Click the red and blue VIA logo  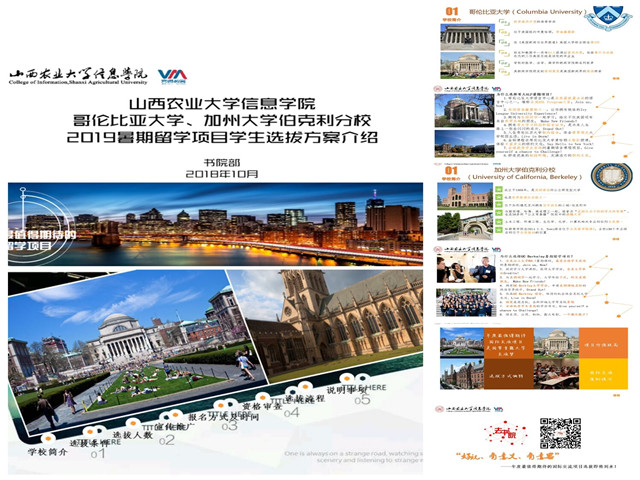tap(172, 76)
